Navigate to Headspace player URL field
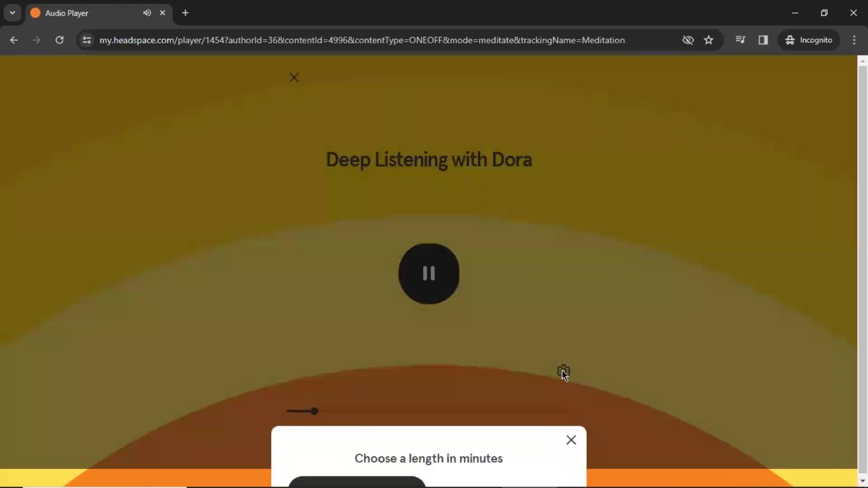The width and height of the screenshot is (868, 488). (362, 40)
